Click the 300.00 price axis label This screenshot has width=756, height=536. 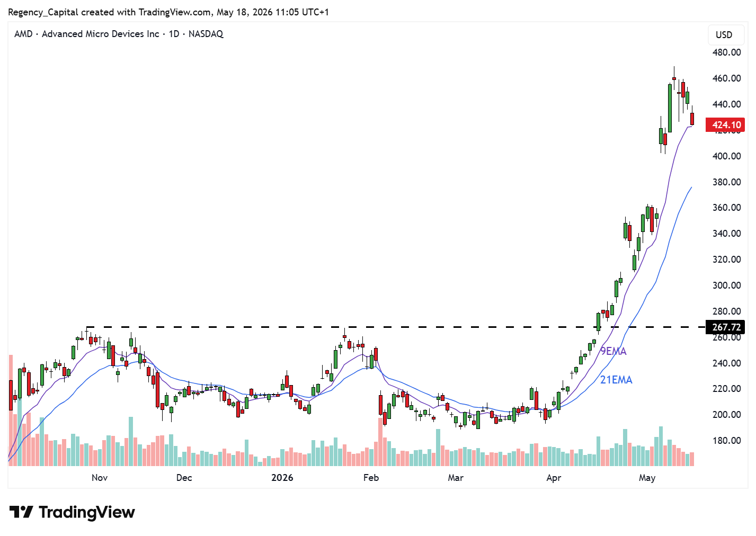click(x=726, y=285)
